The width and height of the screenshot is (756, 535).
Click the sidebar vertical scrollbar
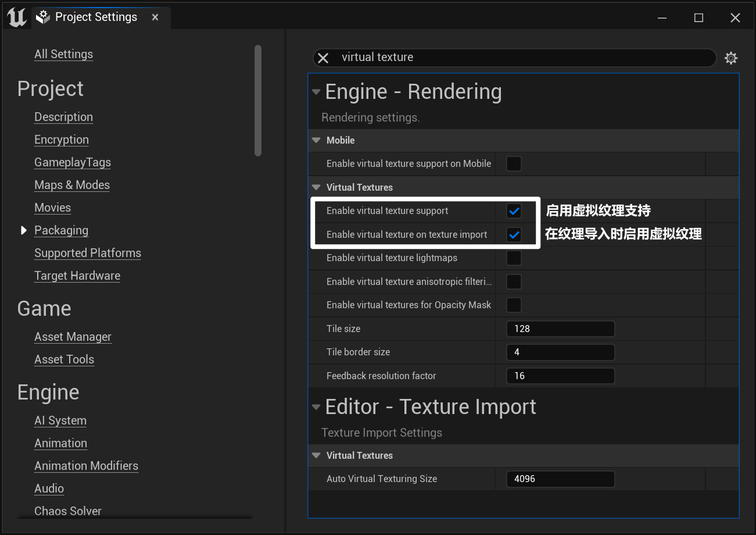(258, 101)
